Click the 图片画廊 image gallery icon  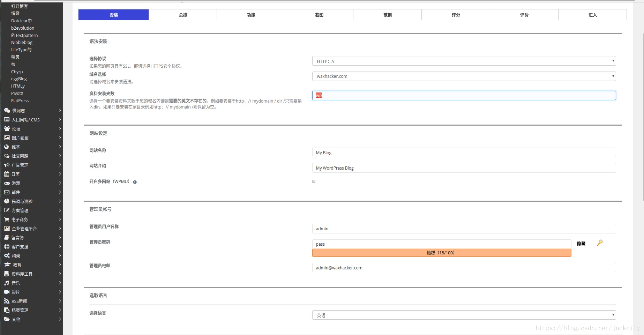tap(7, 138)
